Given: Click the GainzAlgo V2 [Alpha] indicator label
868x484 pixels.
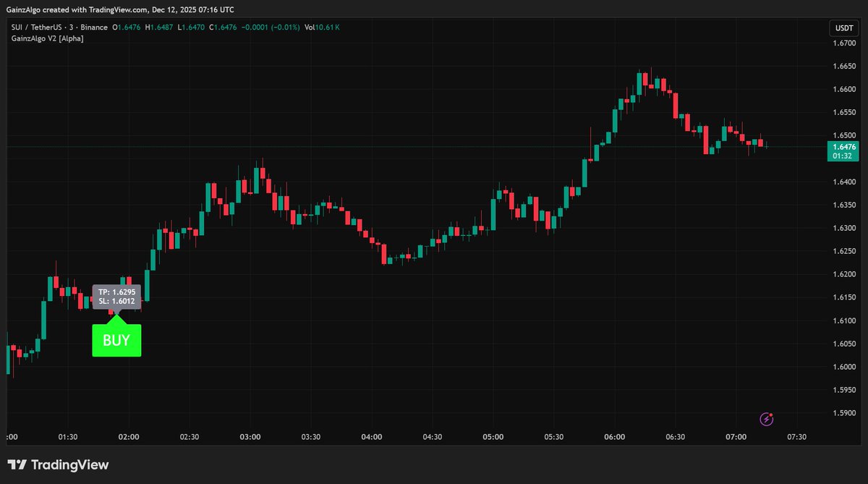Looking at the screenshot, I should (46, 38).
